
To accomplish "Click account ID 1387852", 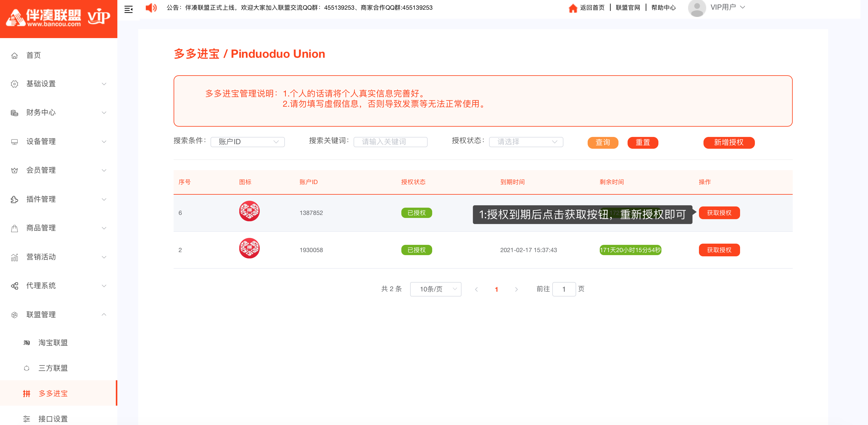I will [311, 213].
